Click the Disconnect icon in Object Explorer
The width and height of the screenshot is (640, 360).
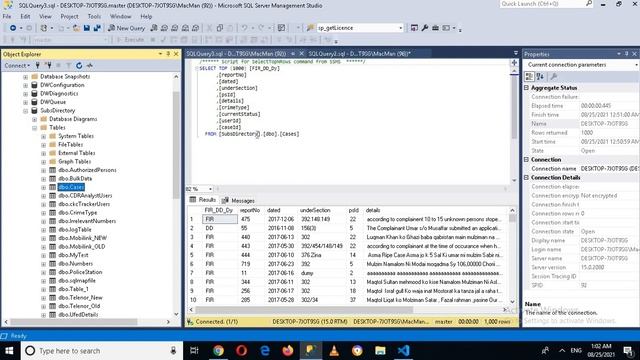(48, 65)
